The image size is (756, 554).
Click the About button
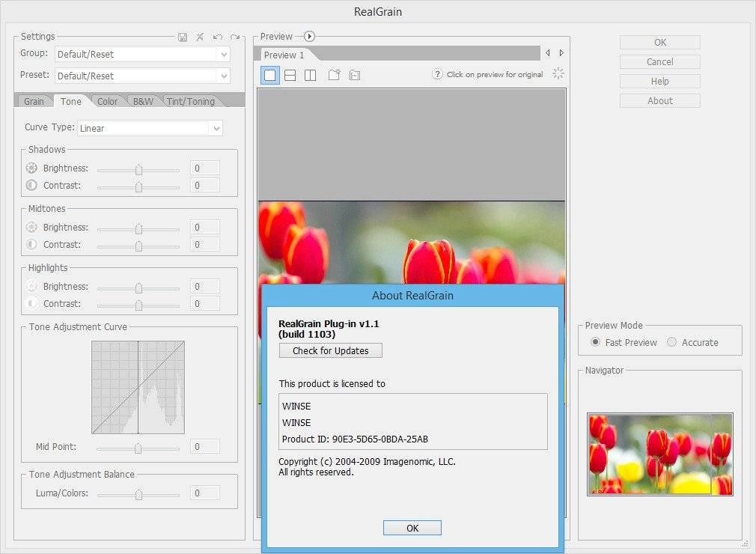[x=660, y=101]
